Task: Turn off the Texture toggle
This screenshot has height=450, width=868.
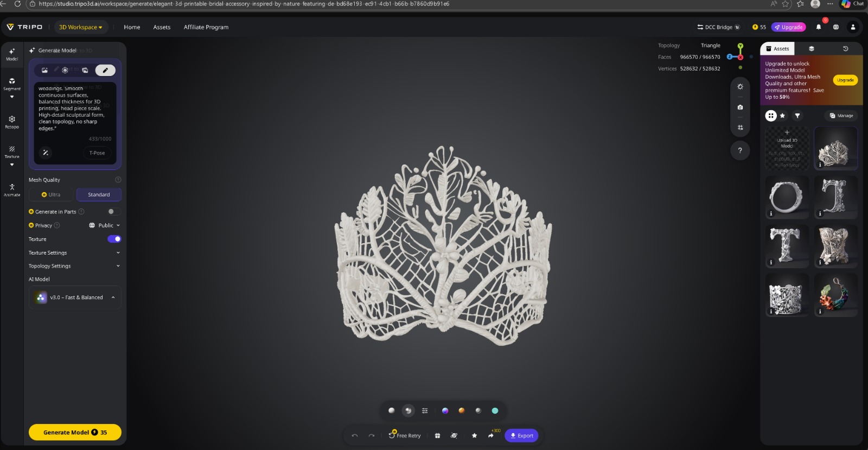Action: (x=114, y=239)
